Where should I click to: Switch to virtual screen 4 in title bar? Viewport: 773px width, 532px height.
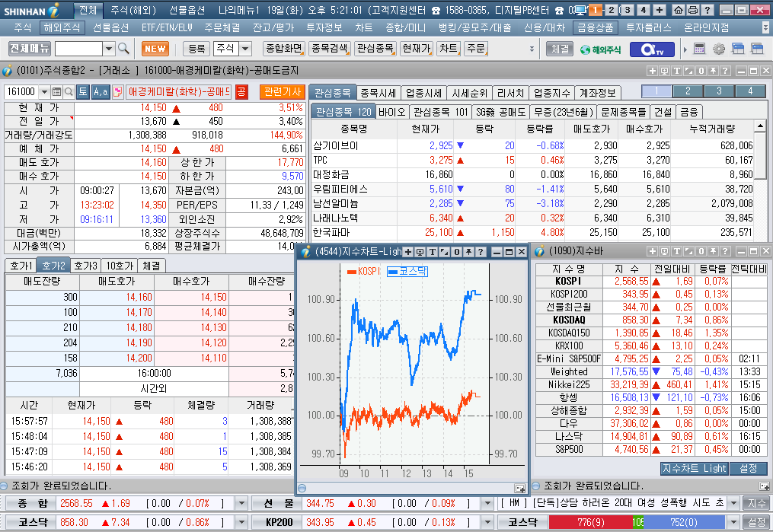point(644,10)
